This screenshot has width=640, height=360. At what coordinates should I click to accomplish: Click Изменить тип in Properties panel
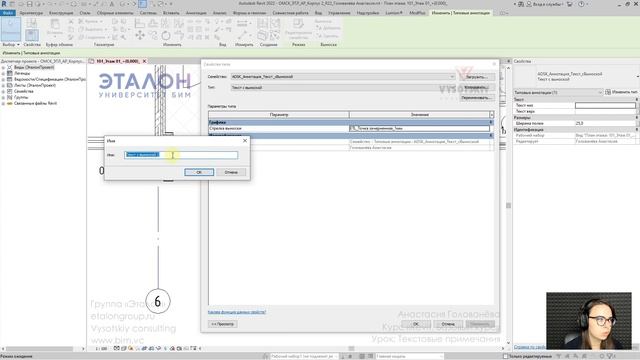click(x=622, y=92)
